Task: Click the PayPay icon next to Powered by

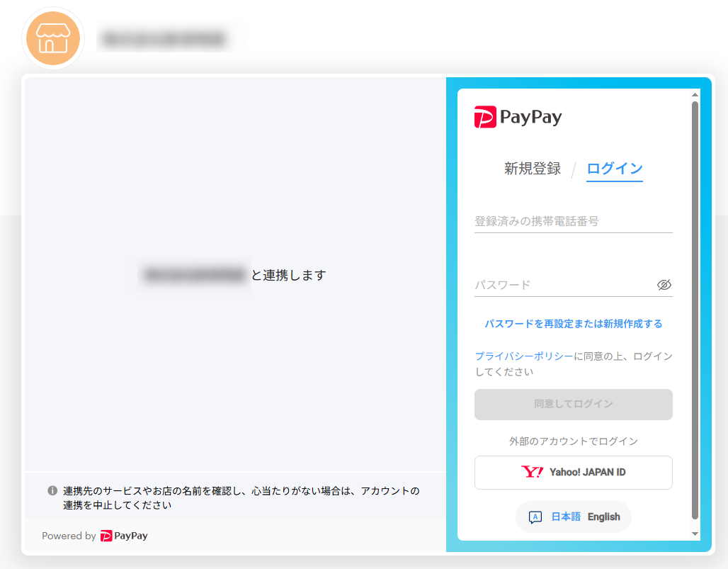Action: pos(106,536)
